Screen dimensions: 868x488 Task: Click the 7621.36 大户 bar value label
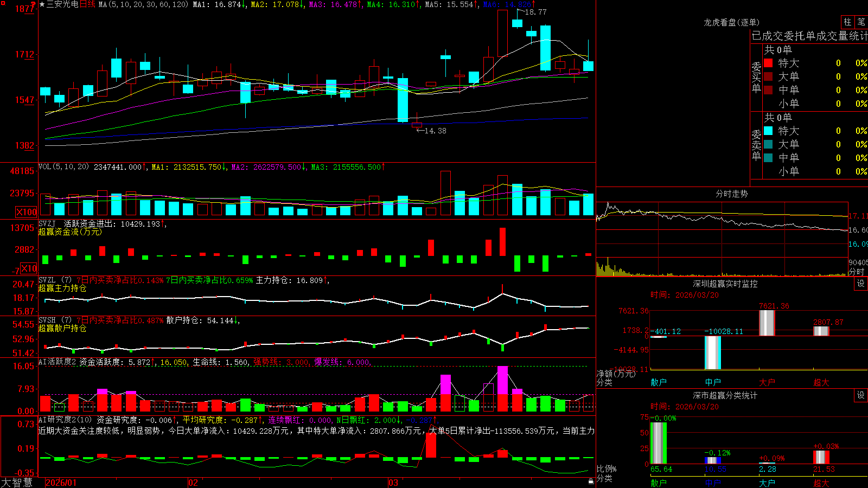[x=774, y=306]
